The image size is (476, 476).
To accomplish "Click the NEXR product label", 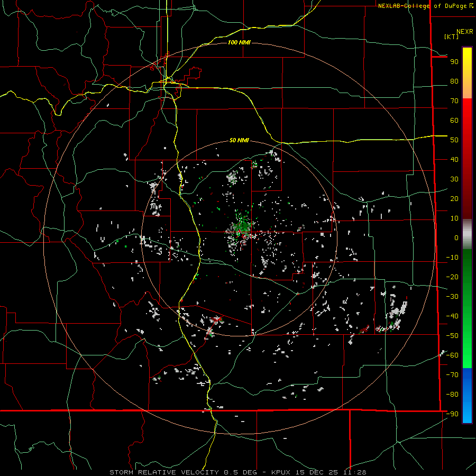I will [x=465, y=32].
